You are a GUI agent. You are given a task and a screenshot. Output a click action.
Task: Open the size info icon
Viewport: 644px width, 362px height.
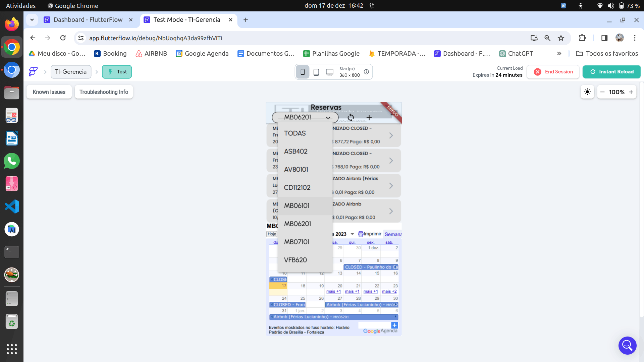tap(366, 72)
